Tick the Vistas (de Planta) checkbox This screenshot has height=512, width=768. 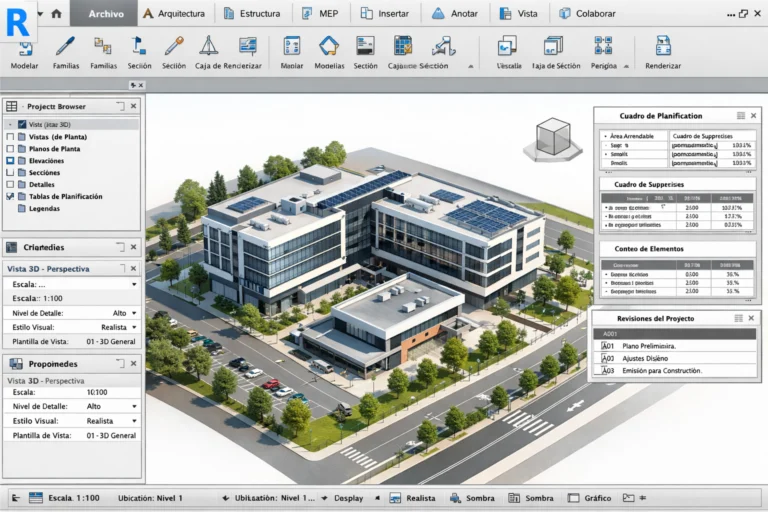(10, 137)
